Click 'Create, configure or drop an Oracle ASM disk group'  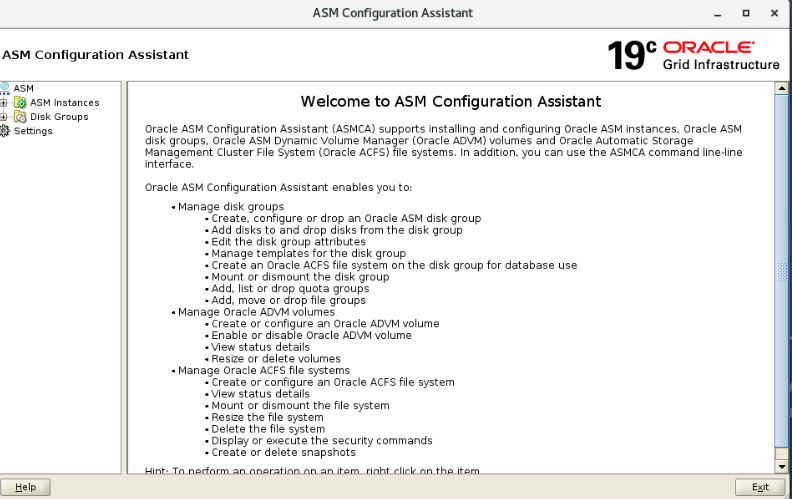(x=346, y=218)
